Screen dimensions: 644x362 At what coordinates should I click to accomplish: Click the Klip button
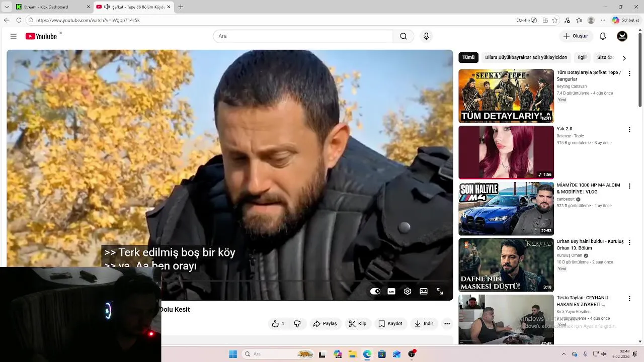(x=358, y=324)
